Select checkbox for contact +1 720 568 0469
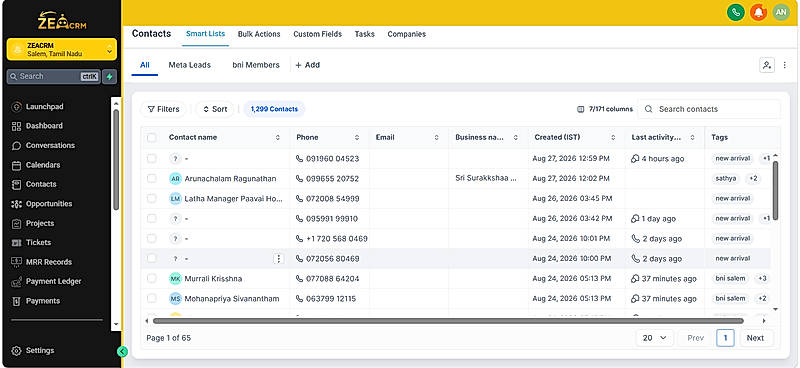Screen dimensions: 800x368 coord(152,238)
